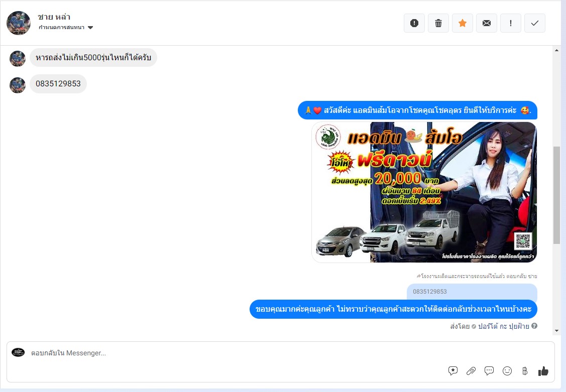Click the exclamation priority icon
This screenshot has height=392, width=566.
pyautogui.click(x=510, y=23)
